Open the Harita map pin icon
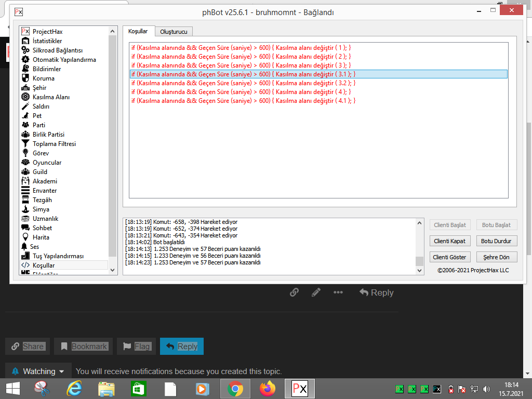The width and height of the screenshot is (532, 399). coord(25,237)
